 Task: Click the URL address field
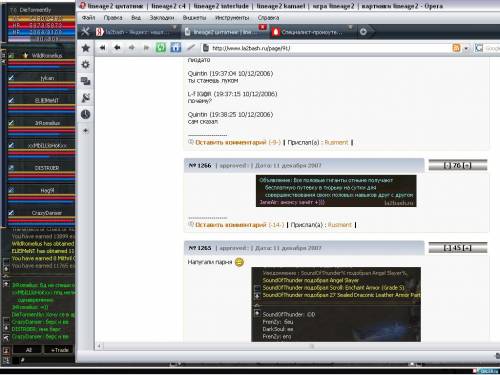tap(330, 48)
